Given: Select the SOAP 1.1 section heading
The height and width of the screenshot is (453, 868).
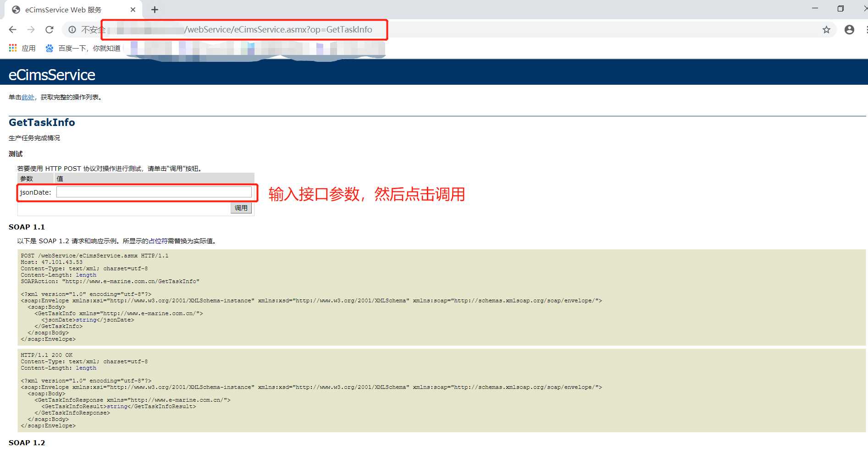Looking at the screenshot, I should 27,227.
